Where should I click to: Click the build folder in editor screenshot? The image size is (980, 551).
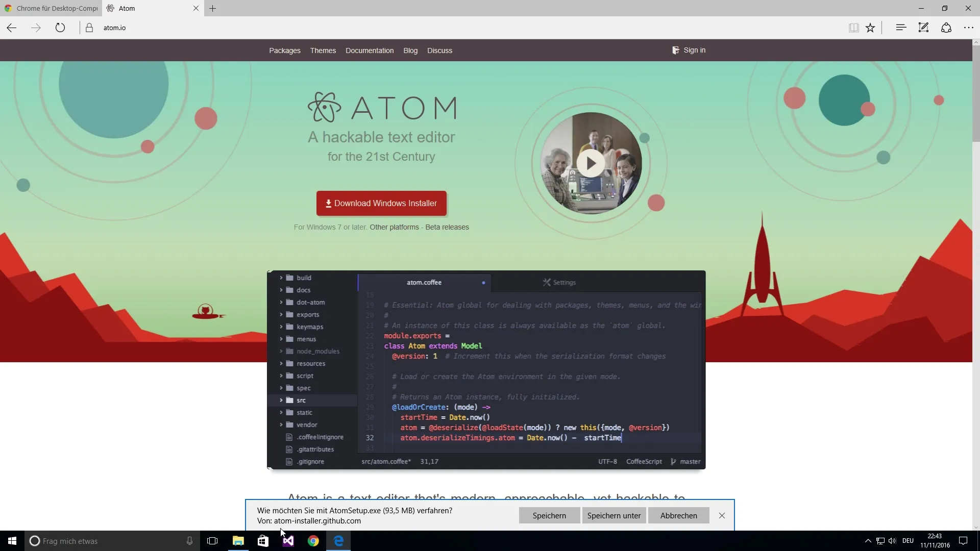pyautogui.click(x=304, y=278)
